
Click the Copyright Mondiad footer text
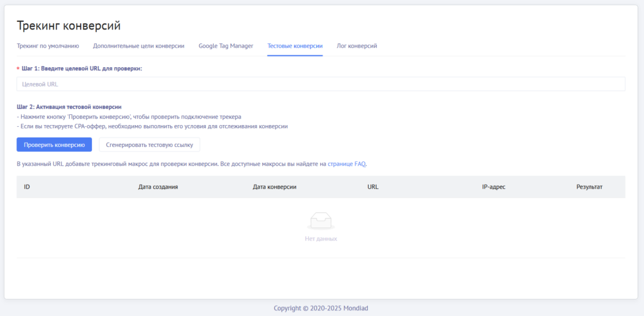(321, 308)
